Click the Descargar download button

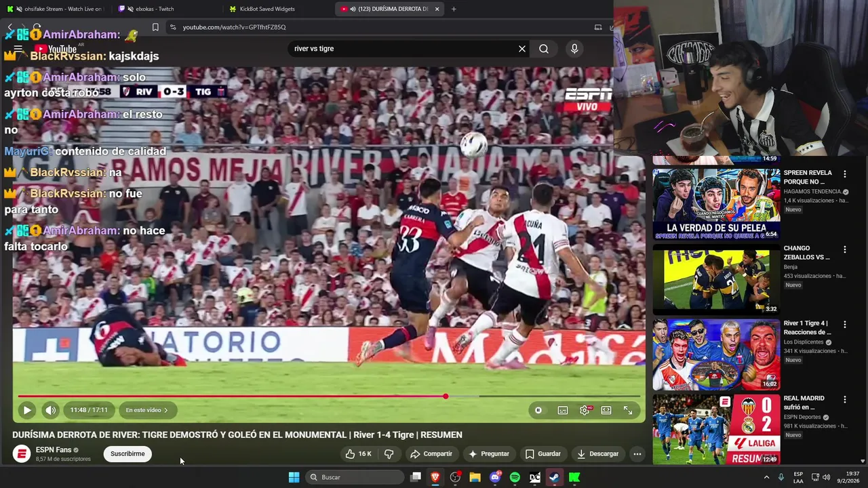(597, 453)
